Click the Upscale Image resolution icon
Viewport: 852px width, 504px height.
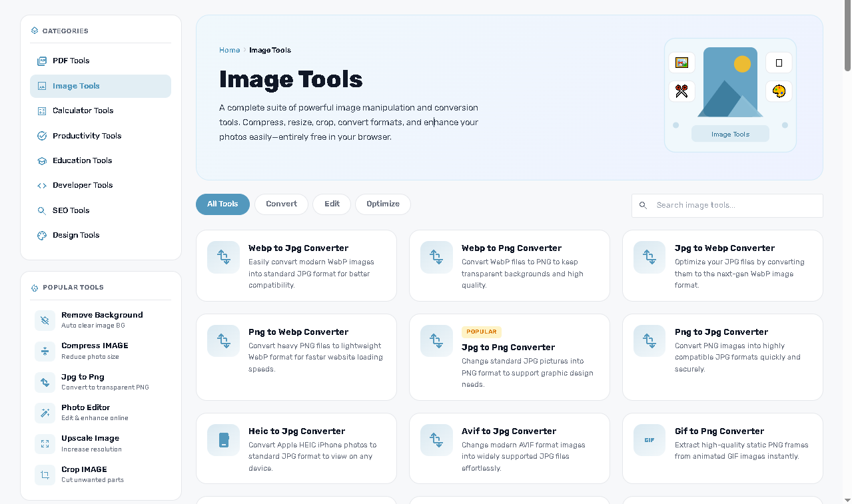coord(45,443)
